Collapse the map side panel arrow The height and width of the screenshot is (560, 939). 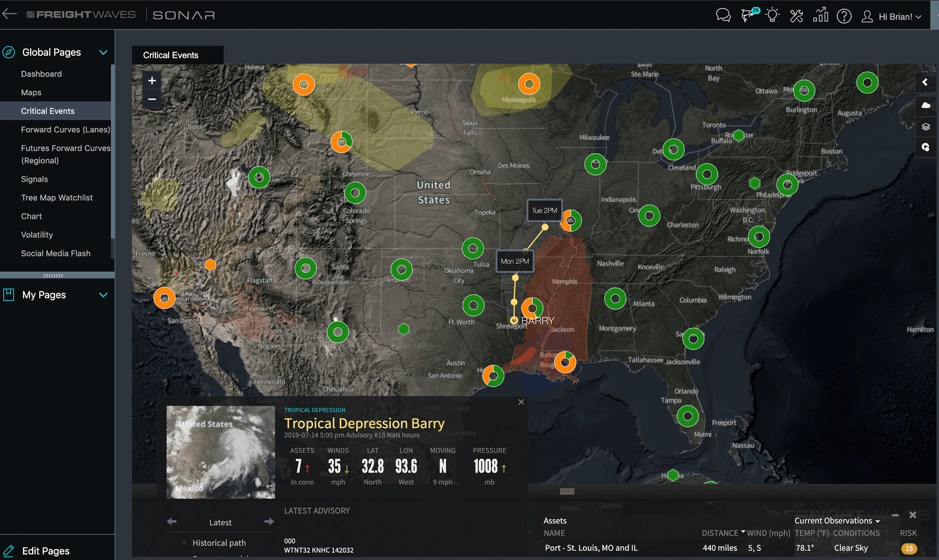(x=925, y=83)
